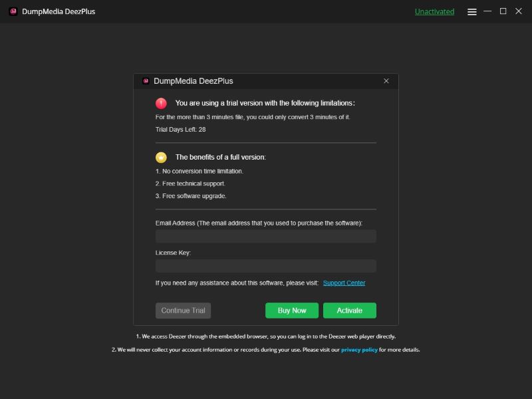Maximize the DumpMedia DeezPlus window
Viewport: 532px width, 399px height.
tap(503, 11)
